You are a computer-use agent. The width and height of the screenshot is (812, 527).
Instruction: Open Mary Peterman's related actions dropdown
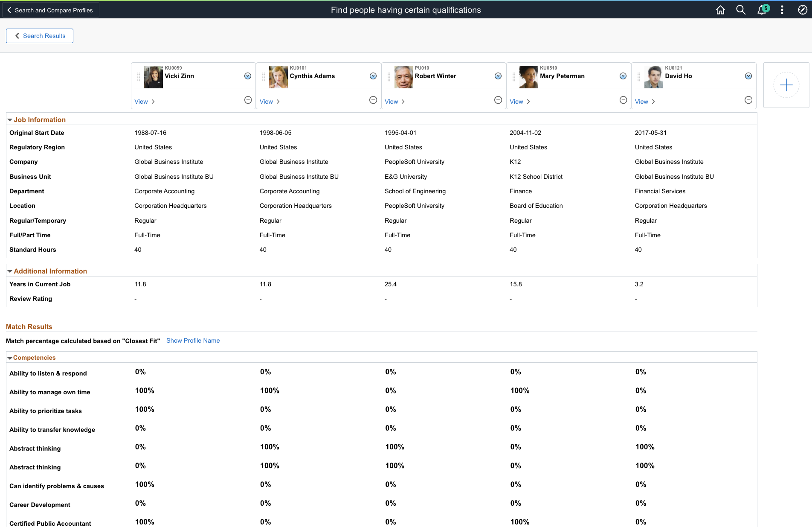[x=623, y=76]
